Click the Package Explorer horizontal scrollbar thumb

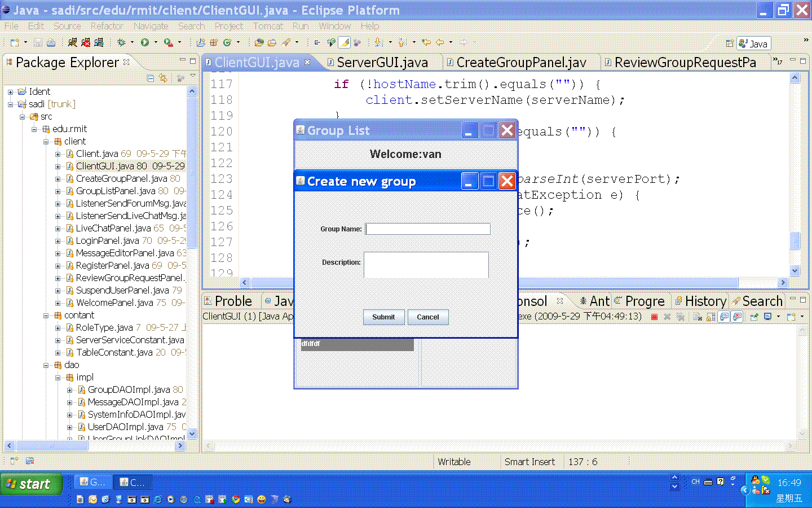click(x=52, y=446)
